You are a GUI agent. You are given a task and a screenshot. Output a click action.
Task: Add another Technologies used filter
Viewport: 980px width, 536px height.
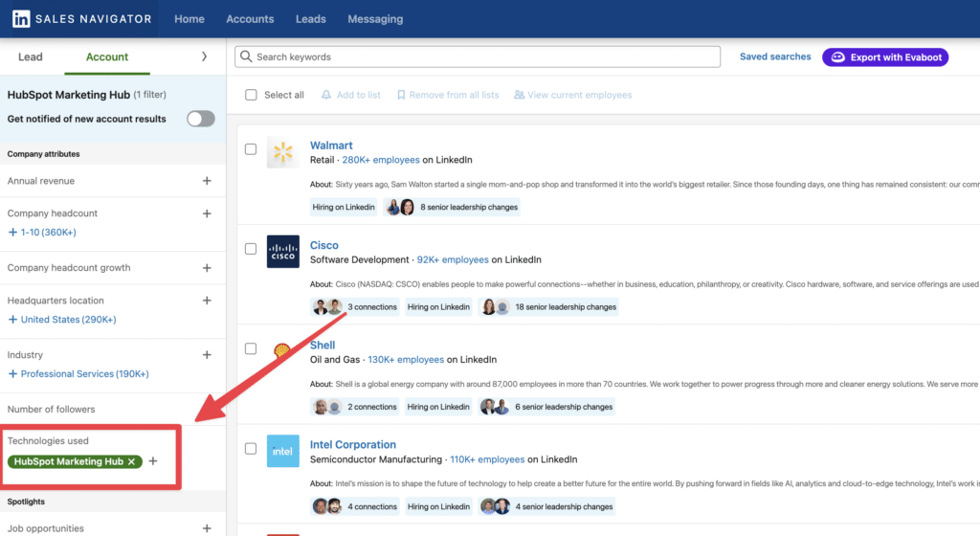[x=153, y=461]
